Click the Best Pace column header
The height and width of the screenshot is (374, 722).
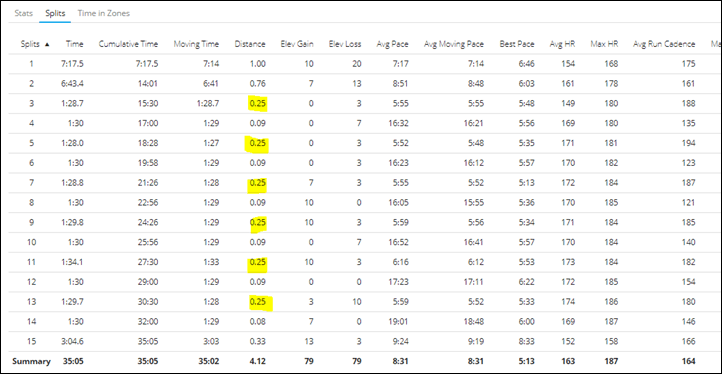pyautogui.click(x=517, y=44)
